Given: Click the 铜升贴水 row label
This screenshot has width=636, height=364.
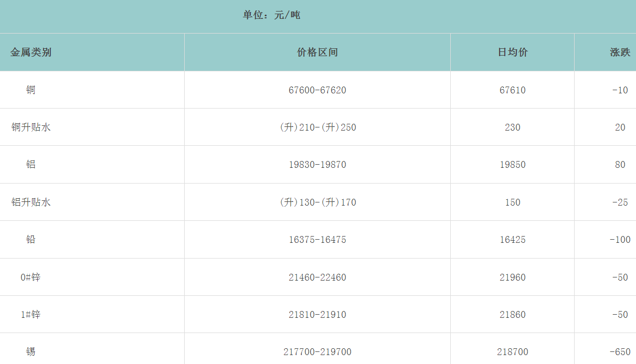Looking at the screenshot, I should pyautogui.click(x=31, y=127).
